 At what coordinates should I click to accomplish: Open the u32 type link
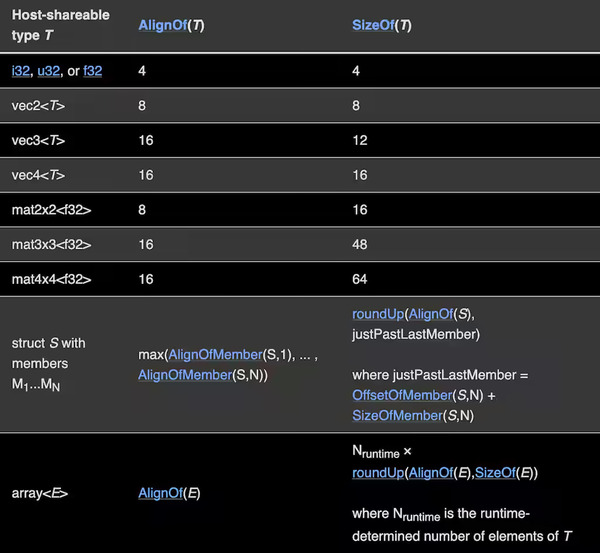(x=49, y=72)
